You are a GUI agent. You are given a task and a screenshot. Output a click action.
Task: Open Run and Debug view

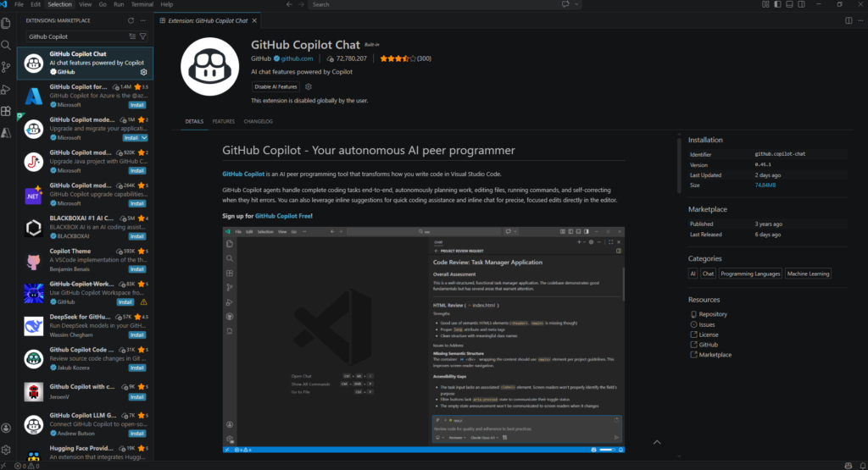(x=6, y=90)
